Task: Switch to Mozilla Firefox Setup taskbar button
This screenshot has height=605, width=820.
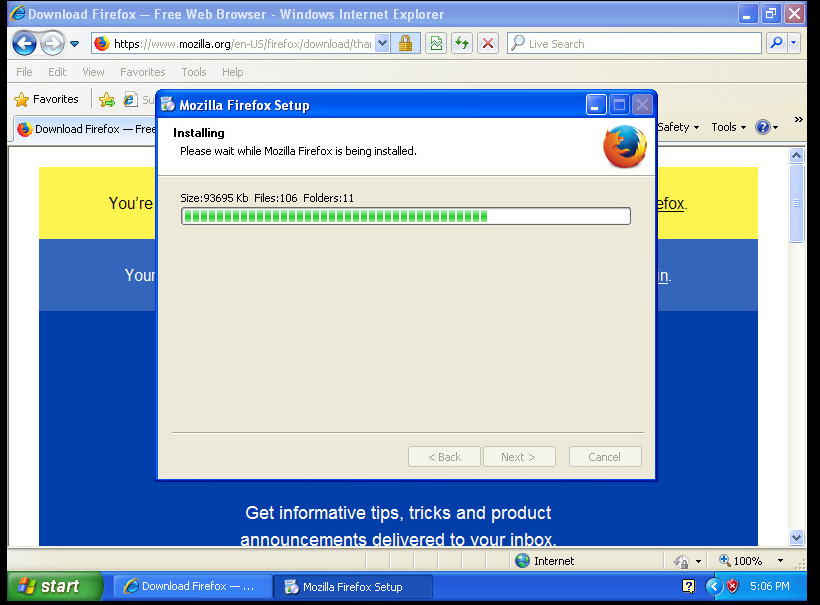Action: pyautogui.click(x=353, y=586)
